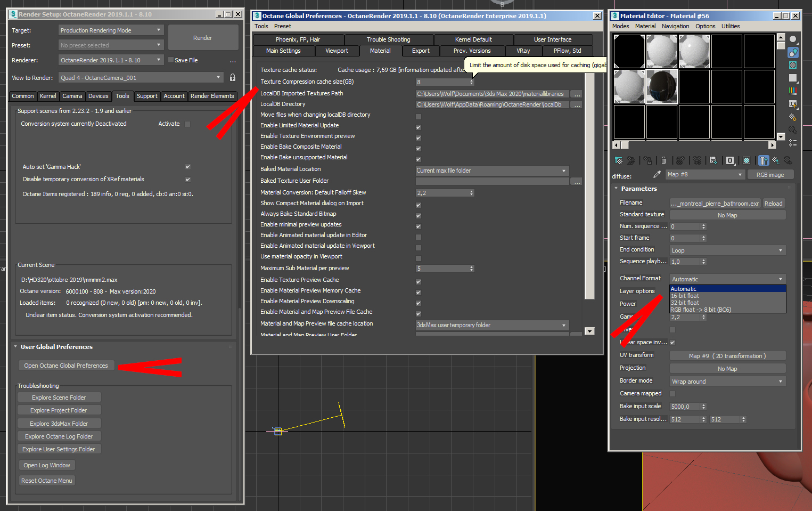Click the Render button
812x511 pixels.
[203, 38]
